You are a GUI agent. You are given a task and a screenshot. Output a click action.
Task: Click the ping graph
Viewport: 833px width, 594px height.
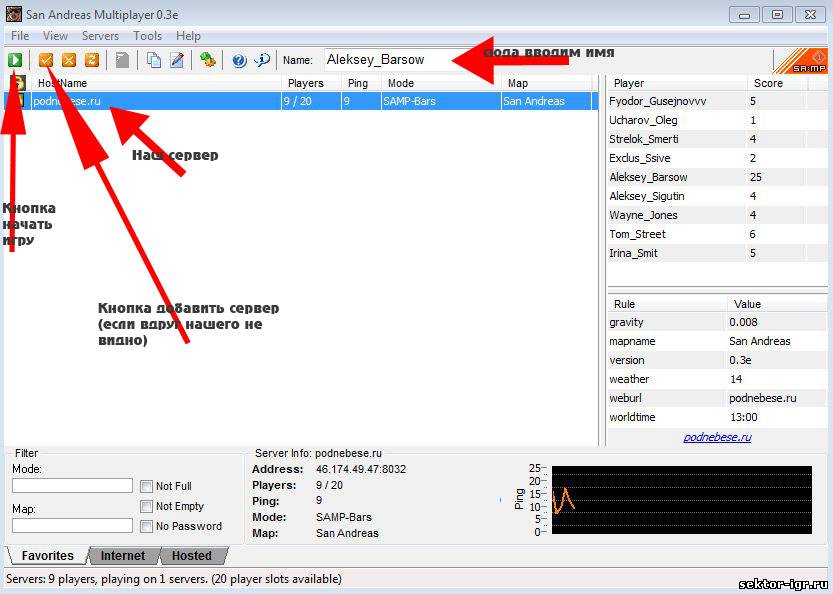682,500
